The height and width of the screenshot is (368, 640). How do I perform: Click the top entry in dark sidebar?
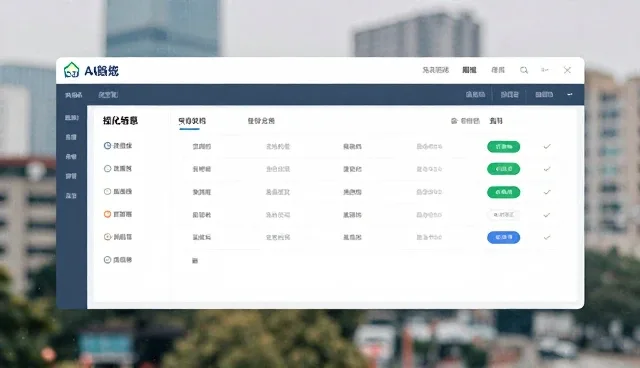click(71, 118)
